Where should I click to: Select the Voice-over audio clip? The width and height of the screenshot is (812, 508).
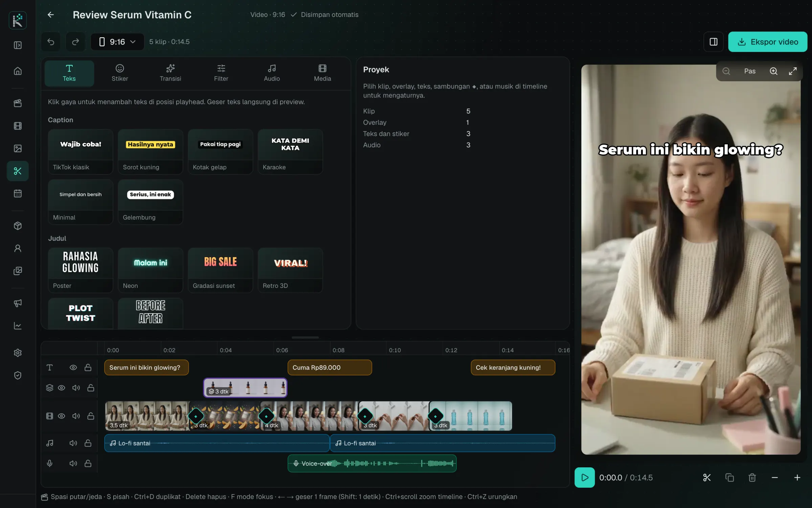coord(372,463)
